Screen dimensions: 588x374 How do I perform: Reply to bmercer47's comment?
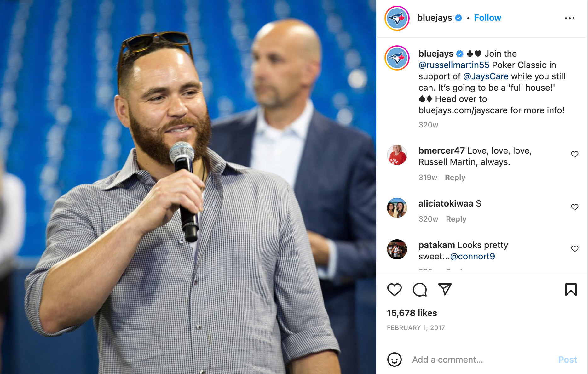(x=455, y=178)
